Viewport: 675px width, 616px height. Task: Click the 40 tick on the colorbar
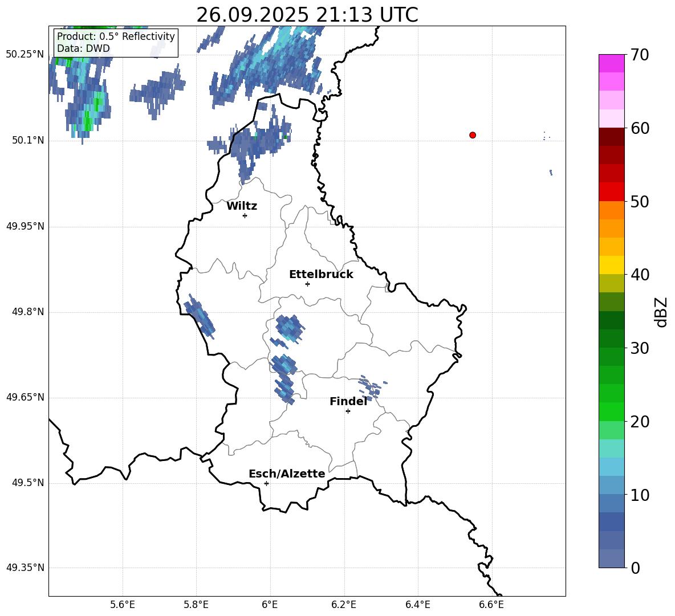coord(640,275)
